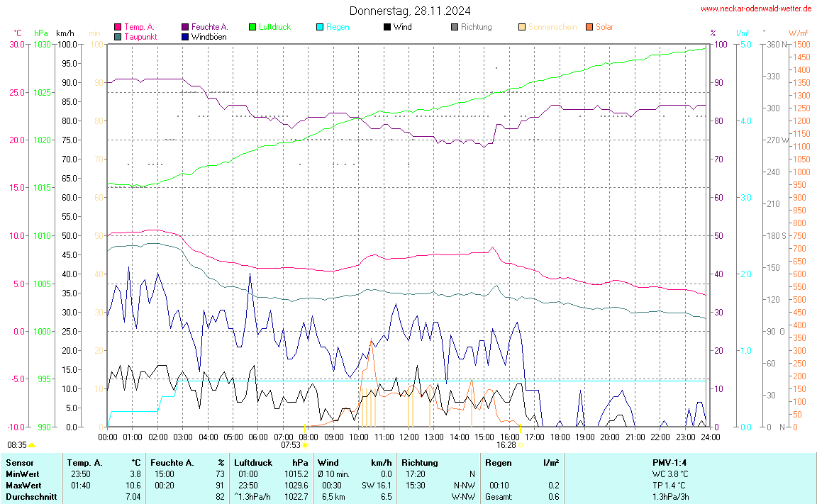Click the PMV-1:4 label in the table
The height and width of the screenshot is (504, 817).
[670, 463]
